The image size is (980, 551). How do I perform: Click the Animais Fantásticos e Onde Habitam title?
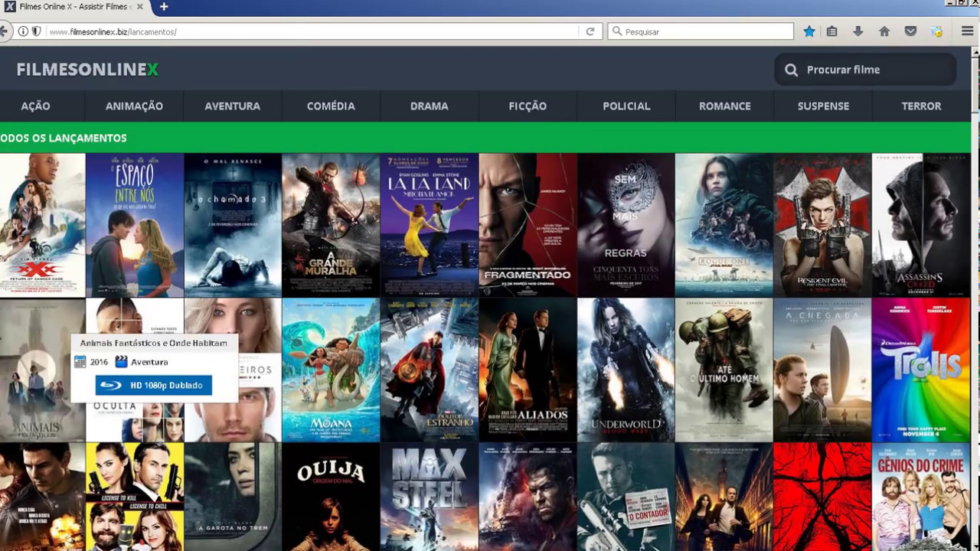pos(154,343)
